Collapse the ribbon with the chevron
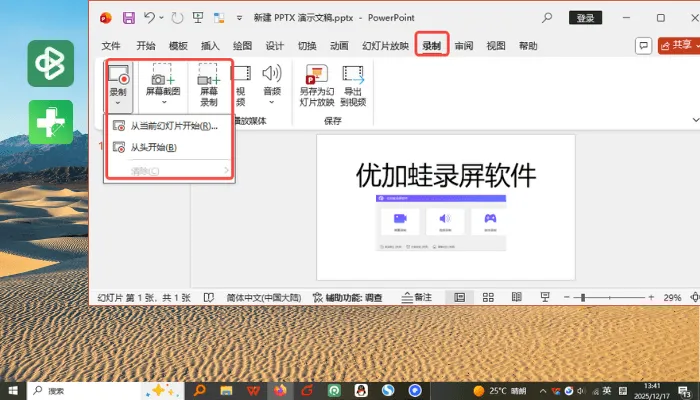The image size is (700, 400). pos(695,120)
